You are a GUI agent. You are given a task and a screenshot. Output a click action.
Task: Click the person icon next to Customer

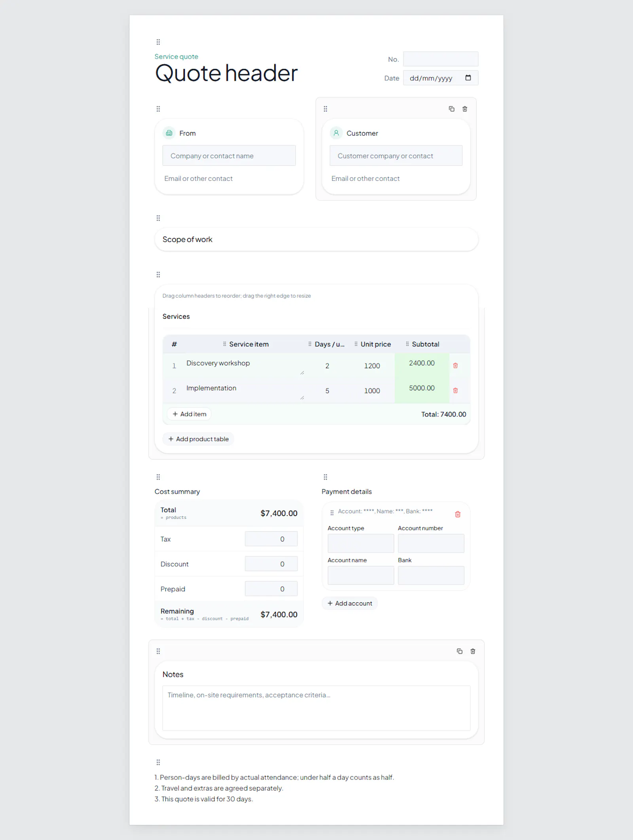336,133
